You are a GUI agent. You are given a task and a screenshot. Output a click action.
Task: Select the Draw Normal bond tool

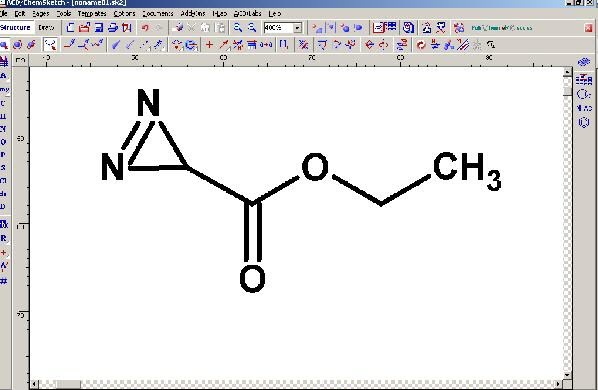(x=69, y=45)
